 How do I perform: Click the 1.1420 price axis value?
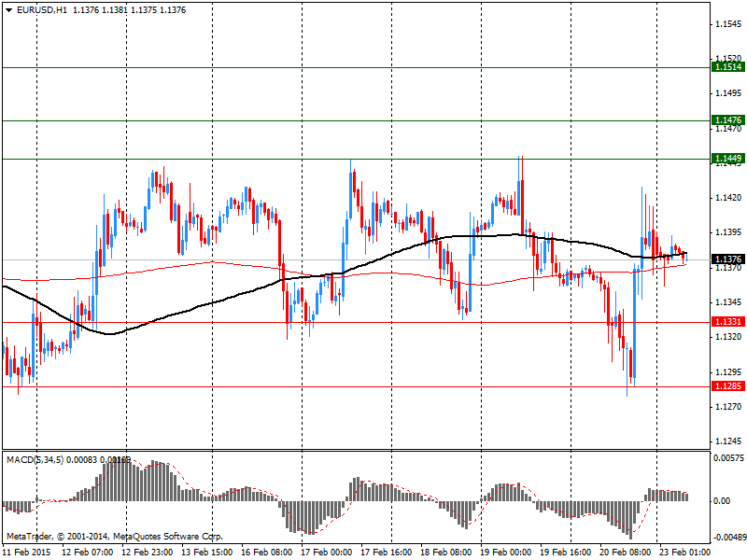(729, 198)
